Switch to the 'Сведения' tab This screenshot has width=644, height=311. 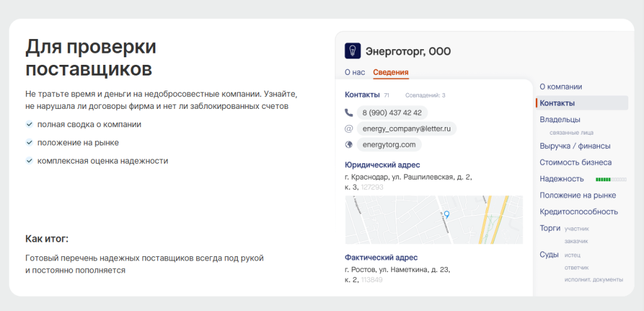[391, 72]
